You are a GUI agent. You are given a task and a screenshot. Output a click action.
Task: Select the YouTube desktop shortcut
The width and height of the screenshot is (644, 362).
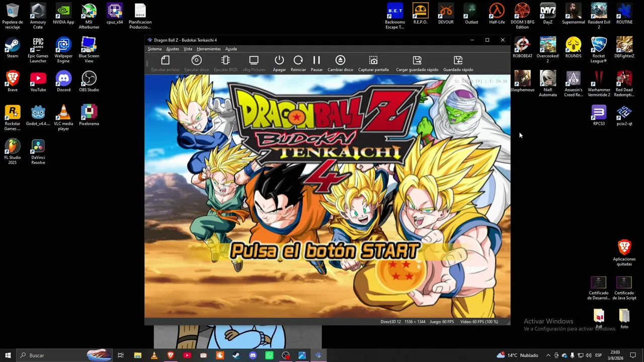[38, 81]
